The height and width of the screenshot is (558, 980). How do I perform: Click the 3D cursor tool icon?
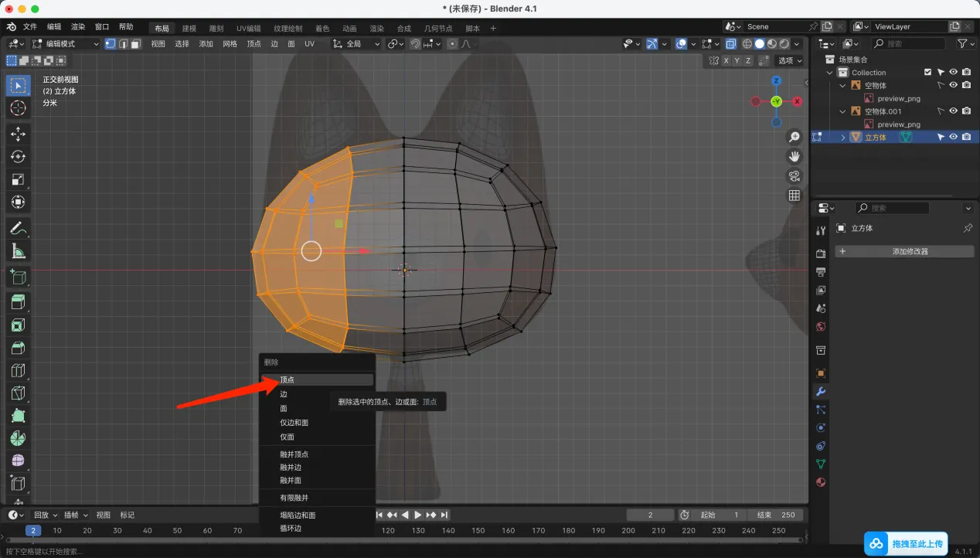point(19,108)
